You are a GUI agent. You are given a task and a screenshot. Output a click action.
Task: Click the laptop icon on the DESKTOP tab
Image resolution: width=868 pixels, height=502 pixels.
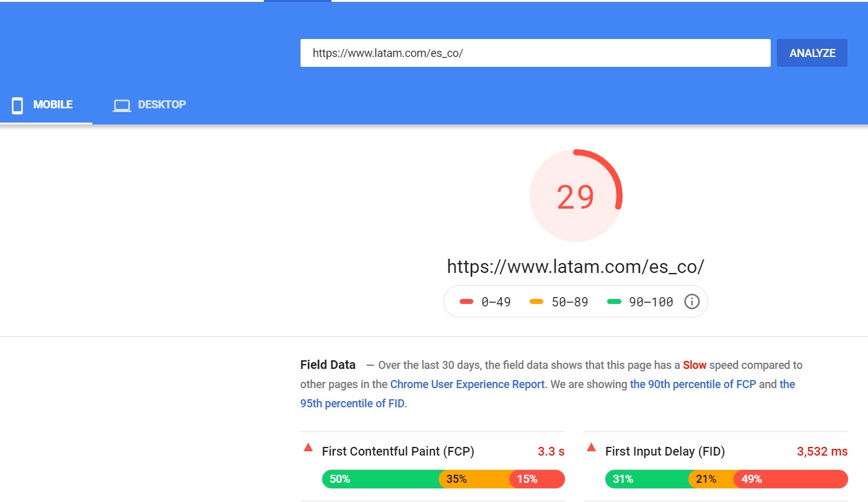(121, 105)
